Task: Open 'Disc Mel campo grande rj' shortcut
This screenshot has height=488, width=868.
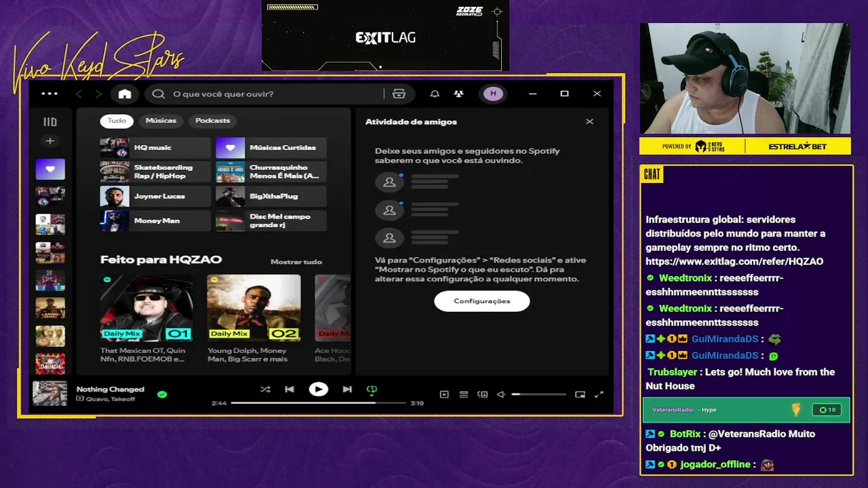Action: point(271,221)
